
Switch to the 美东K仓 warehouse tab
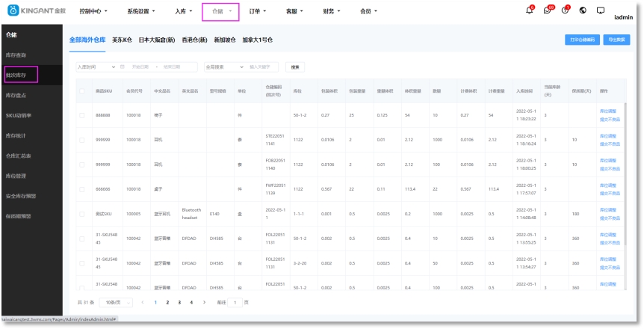(122, 40)
